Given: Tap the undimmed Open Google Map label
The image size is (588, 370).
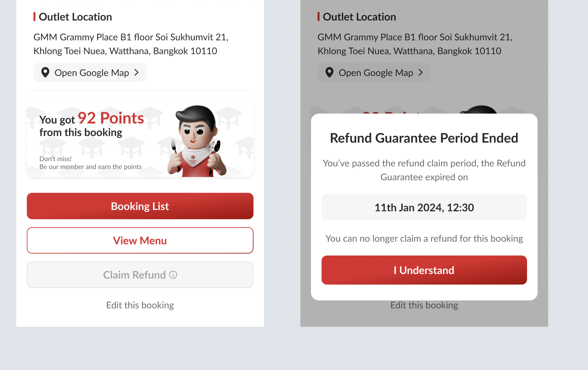Looking at the screenshot, I should (x=92, y=73).
